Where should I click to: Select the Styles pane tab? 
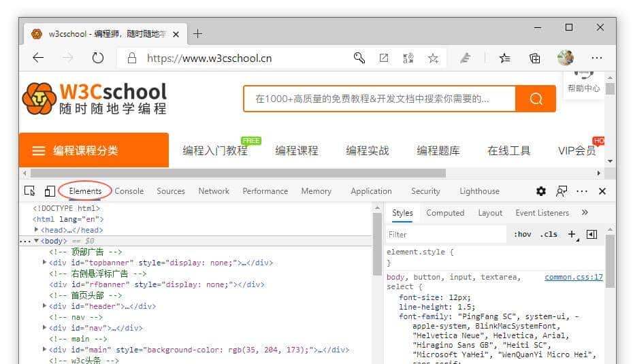coord(402,213)
